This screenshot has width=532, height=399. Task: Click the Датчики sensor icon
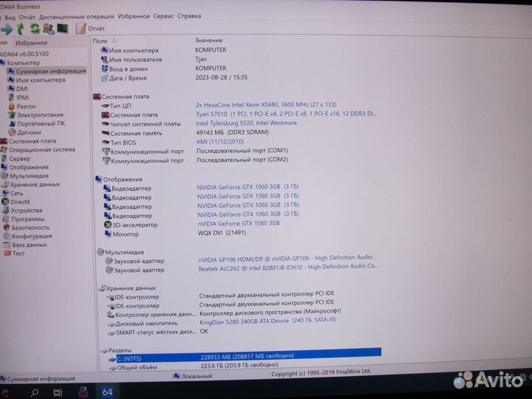pyautogui.click(x=13, y=132)
